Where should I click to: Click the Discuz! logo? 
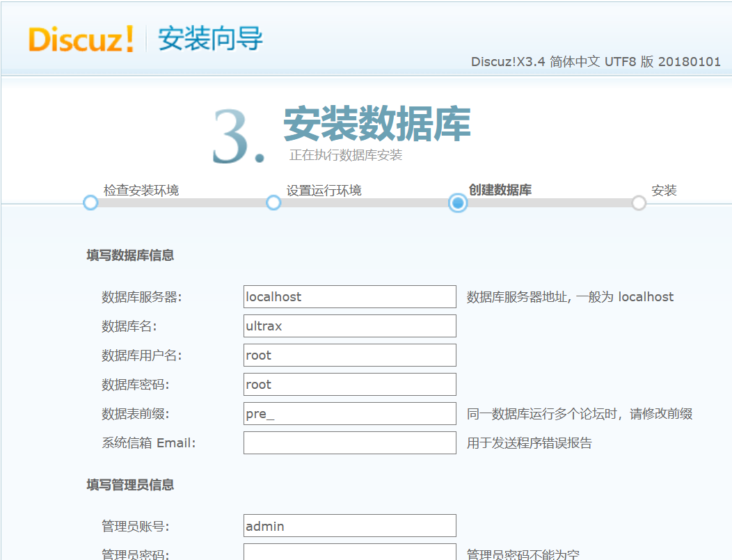[x=81, y=39]
